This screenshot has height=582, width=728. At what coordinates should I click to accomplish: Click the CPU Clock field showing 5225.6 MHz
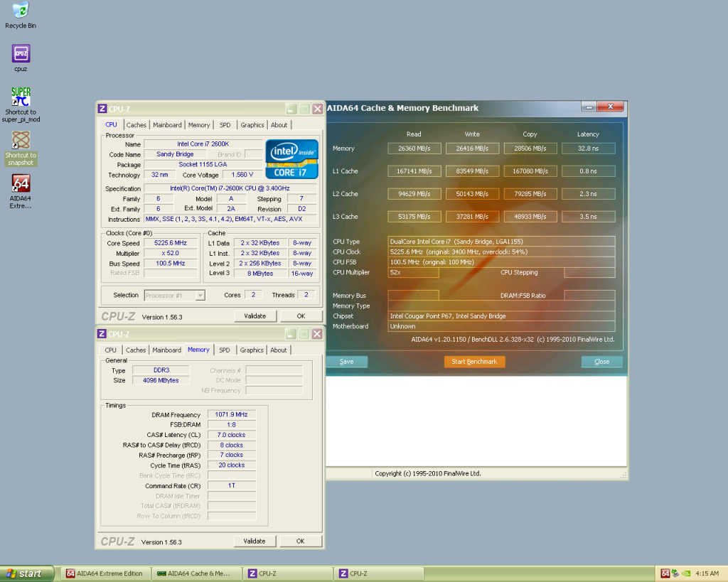coord(501,252)
